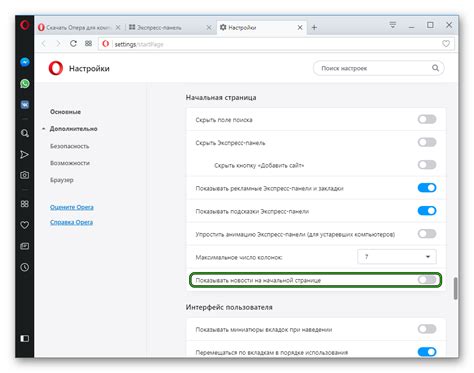Viewport: 474px width, 373px height.
Task: Open the Справка Opera link
Action: click(71, 222)
